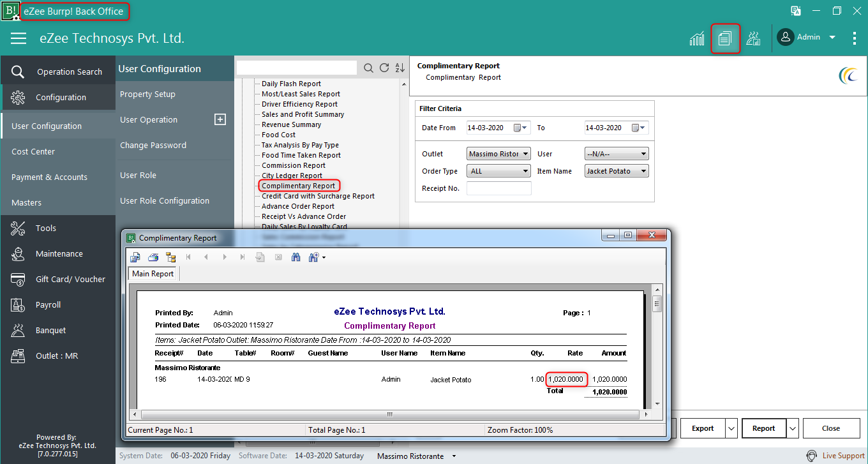Expand User Operation with the plus icon
The height and width of the screenshot is (464, 868).
(220, 119)
